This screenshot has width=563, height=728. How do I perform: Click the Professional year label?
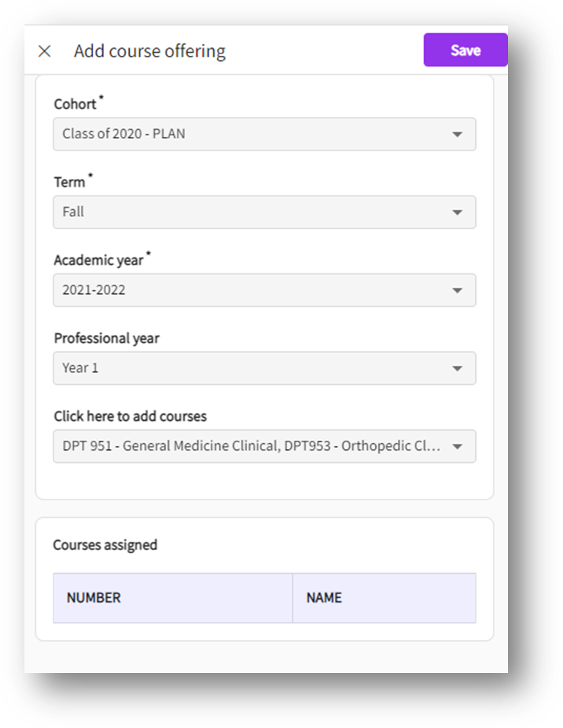coord(106,338)
